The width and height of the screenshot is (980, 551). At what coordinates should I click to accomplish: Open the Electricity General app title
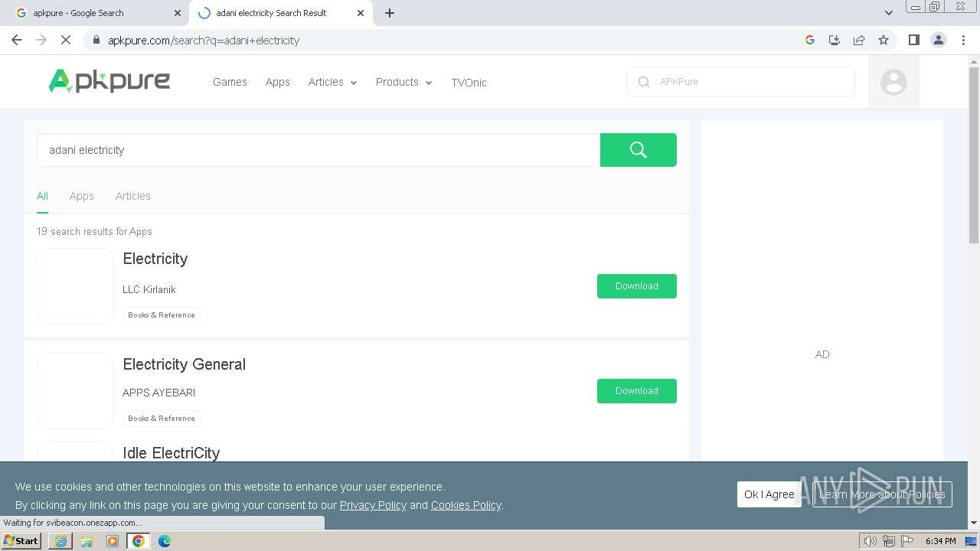(x=185, y=364)
